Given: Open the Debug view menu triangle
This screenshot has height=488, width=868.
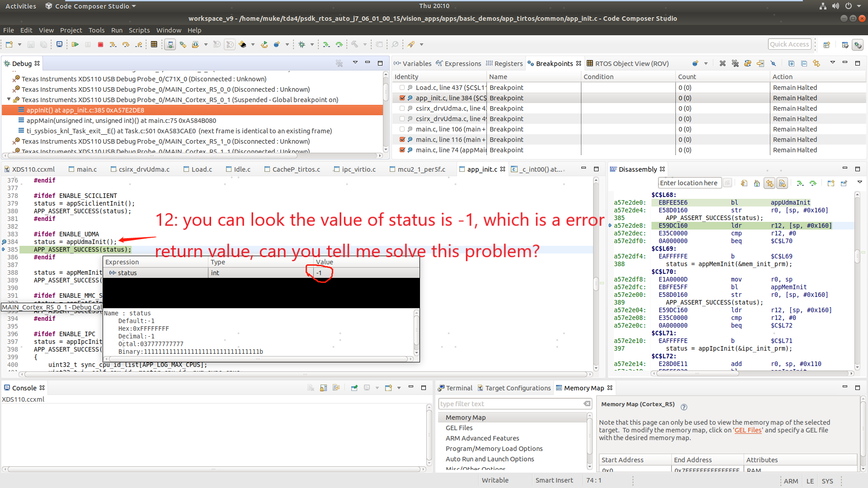Looking at the screenshot, I should click(x=355, y=62).
